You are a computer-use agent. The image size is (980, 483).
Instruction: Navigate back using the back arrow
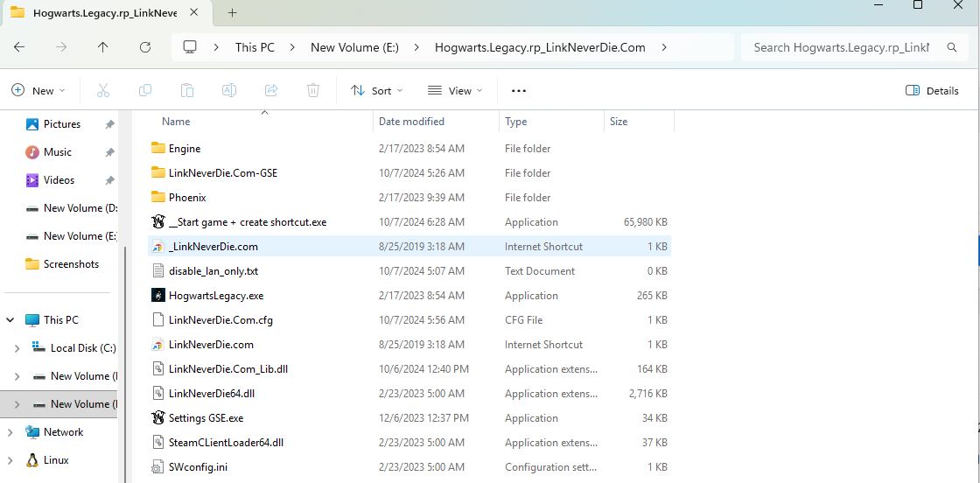(19, 47)
